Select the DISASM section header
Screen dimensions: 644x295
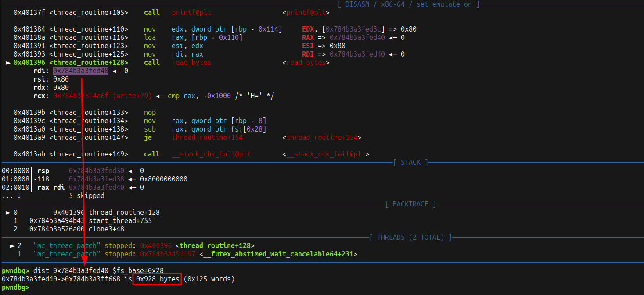click(x=409, y=4)
